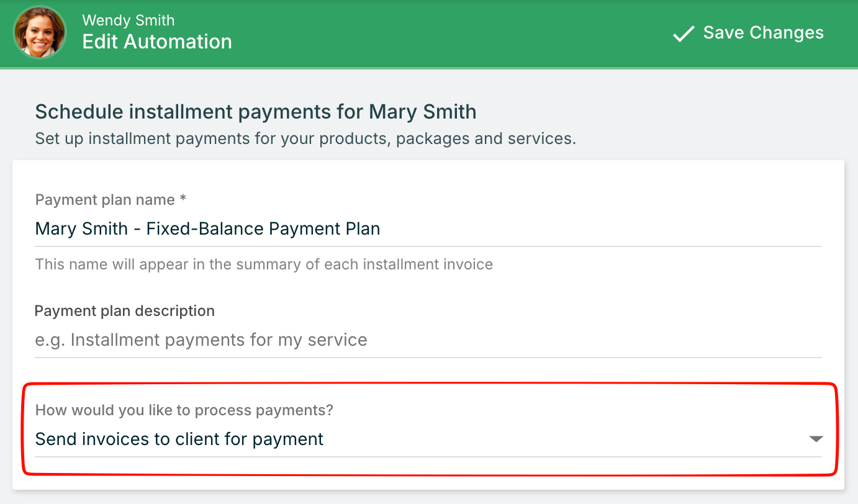Open the payment processing dropdown arrow
The image size is (858, 504).
pos(816,439)
